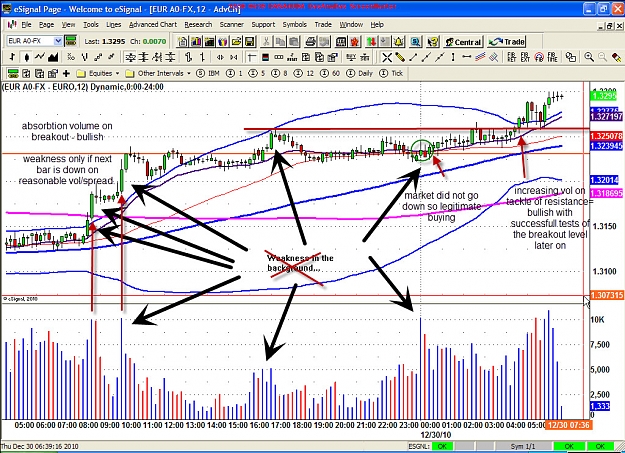Select the FIB RET retracement tool
This screenshot has height=453, width=625.
point(512,57)
